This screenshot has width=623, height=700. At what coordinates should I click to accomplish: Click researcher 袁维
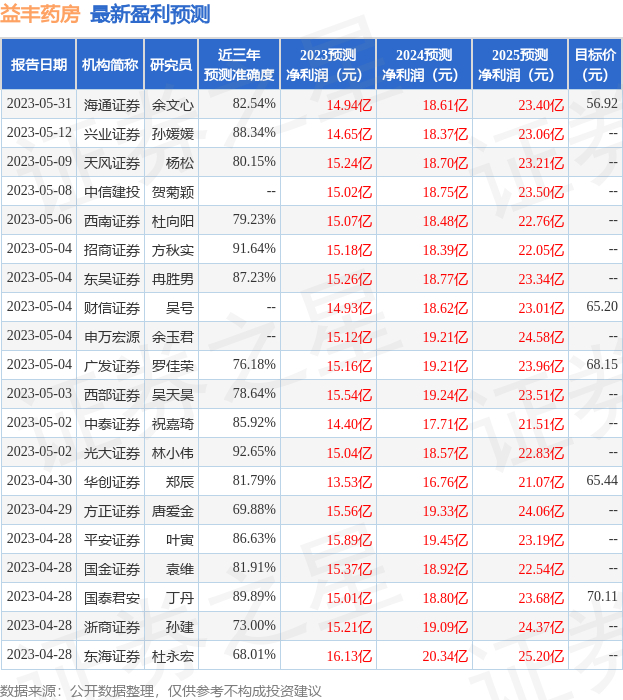(x=180, y=569)
